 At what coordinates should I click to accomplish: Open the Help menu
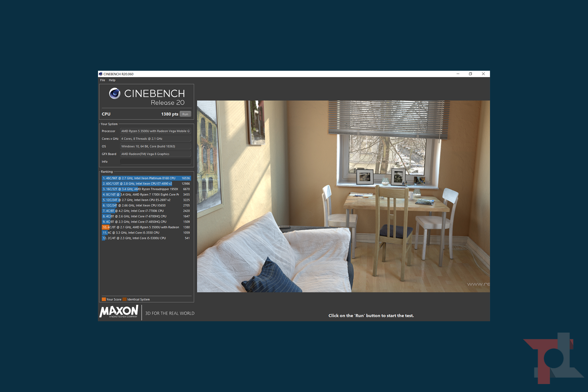pos(112,80)
